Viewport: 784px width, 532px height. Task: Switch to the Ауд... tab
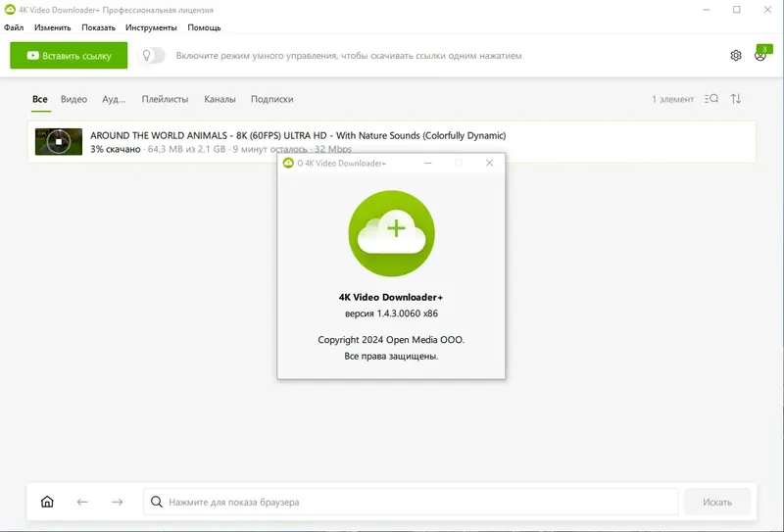coord(114,99)
